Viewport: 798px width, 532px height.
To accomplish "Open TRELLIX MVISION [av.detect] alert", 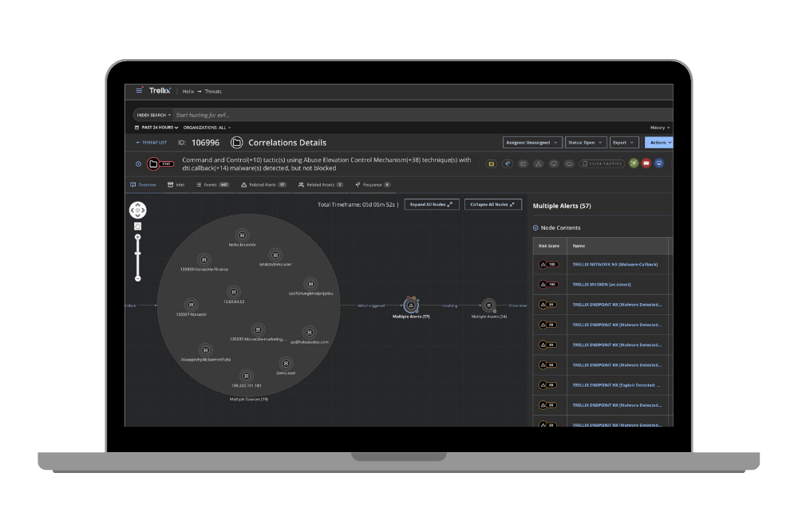I will coord(602,285).
